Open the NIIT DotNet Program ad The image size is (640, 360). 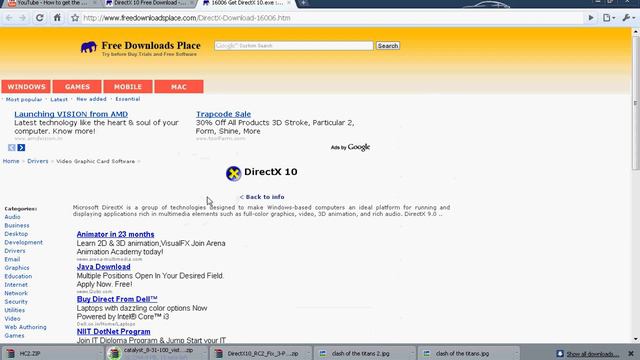[x=113, y=331]
